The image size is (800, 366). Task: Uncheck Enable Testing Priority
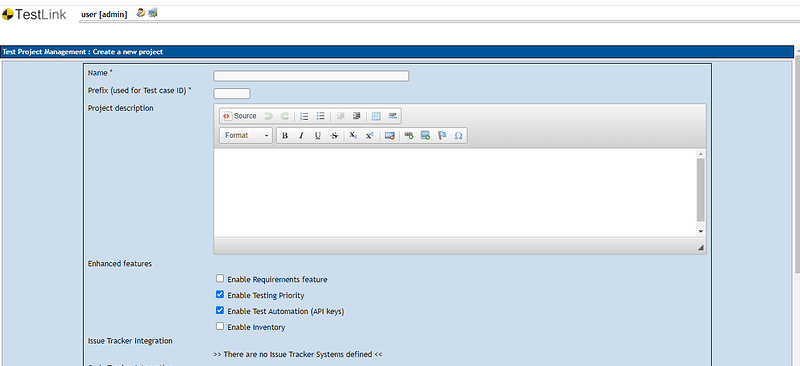pos(220,295)
